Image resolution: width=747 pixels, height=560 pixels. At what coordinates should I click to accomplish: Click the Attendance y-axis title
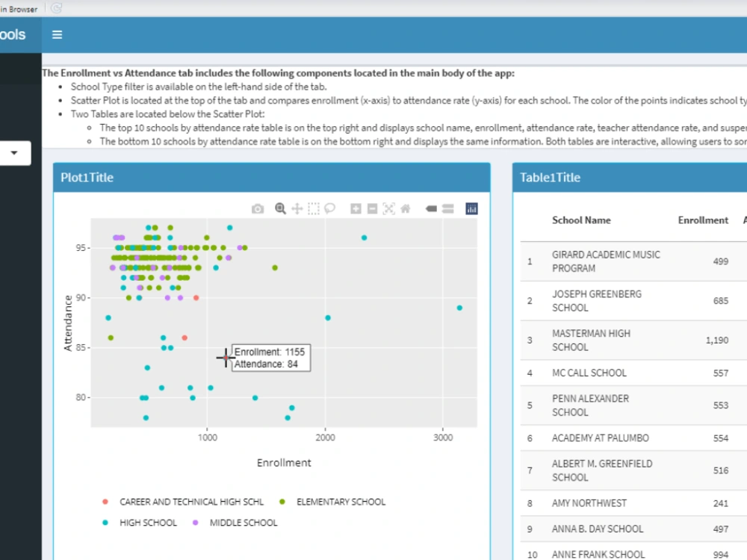[x=68, y=323]
